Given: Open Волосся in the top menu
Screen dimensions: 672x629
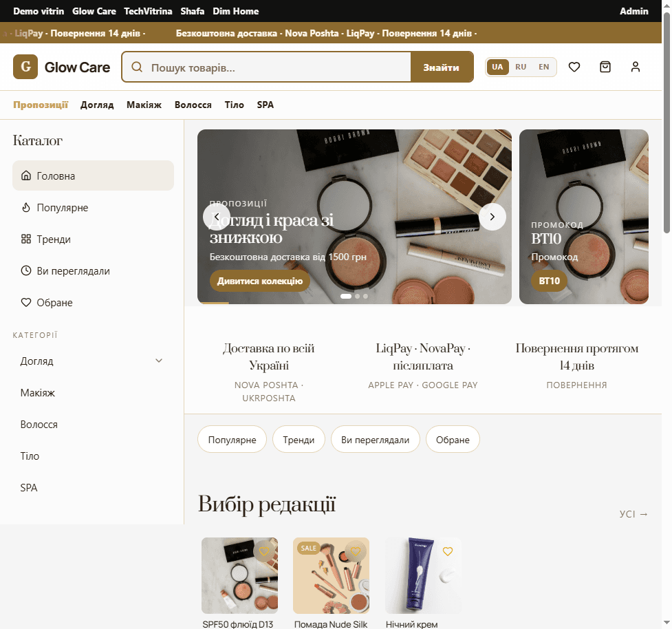Looking at the screenshot, I should click(x=193, y=105).
